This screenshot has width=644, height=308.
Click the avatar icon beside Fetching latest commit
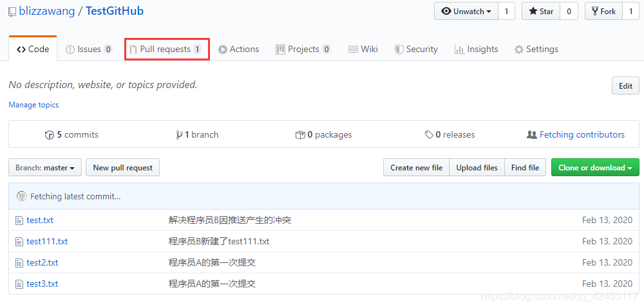point(22,196)
